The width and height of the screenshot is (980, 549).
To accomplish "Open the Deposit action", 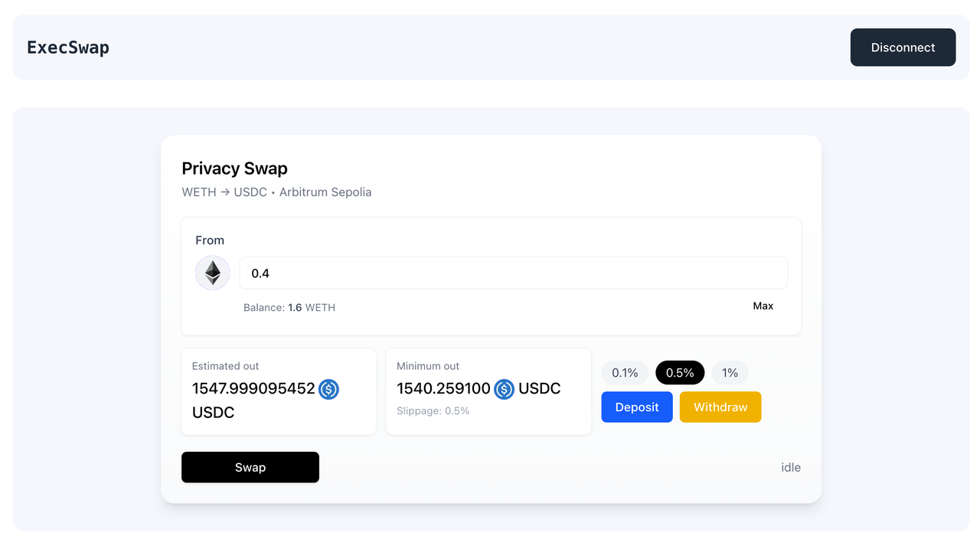I will pyautogui.click(x=636, y=407).
